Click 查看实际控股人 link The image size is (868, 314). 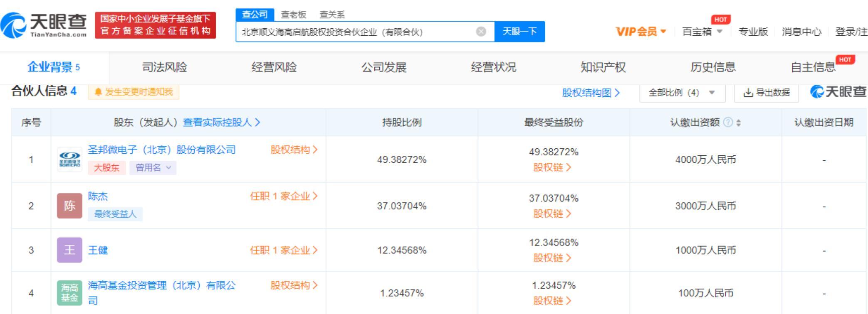click(x=222, y=123)
